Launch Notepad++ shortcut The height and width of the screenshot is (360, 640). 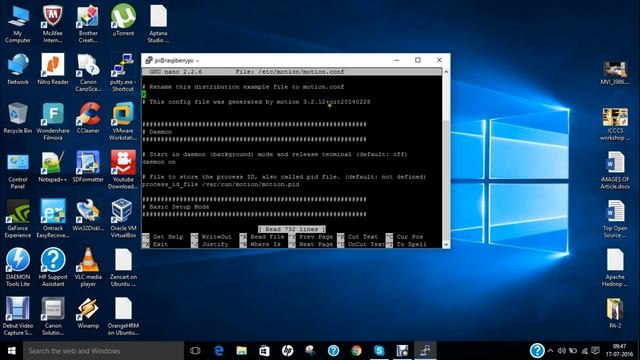pos(53,167)
